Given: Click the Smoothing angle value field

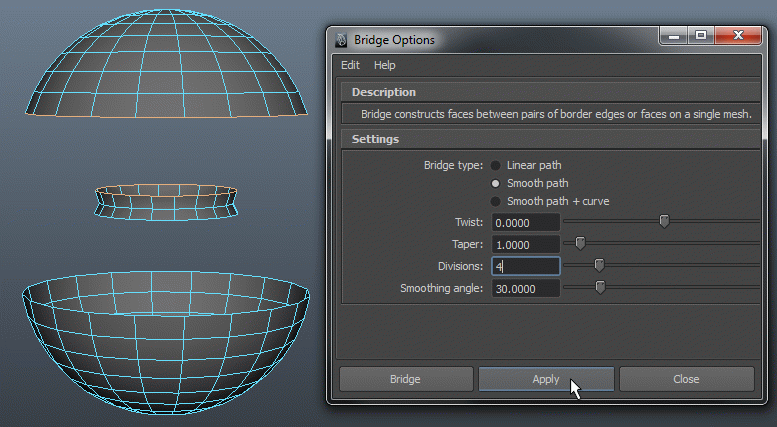Looking at the screenshot, I should 525,288.
